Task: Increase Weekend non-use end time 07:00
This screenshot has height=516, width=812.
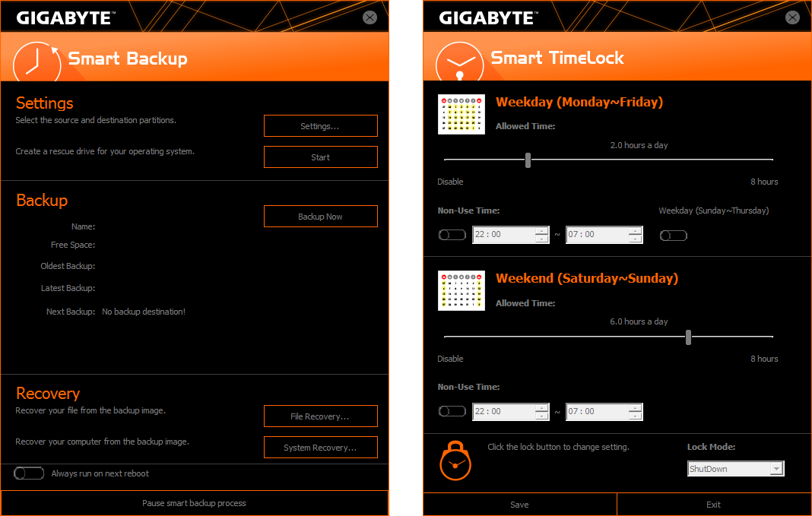Action: point(636,408)
